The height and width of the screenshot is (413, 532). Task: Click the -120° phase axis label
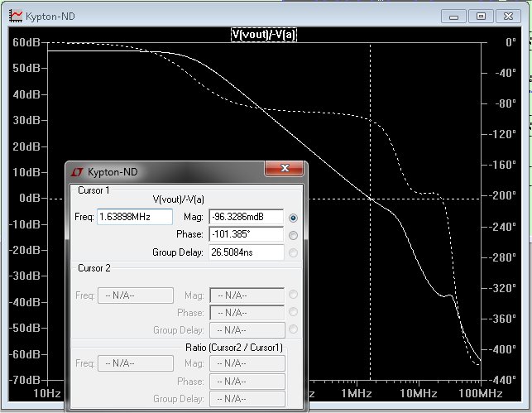click(x=503, y=134)
